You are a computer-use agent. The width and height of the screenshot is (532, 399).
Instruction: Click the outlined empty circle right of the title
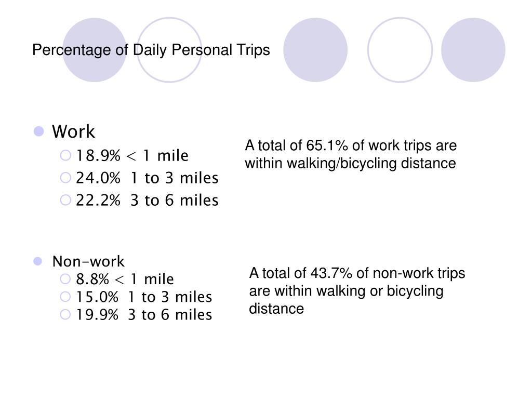tap(400, 50)
